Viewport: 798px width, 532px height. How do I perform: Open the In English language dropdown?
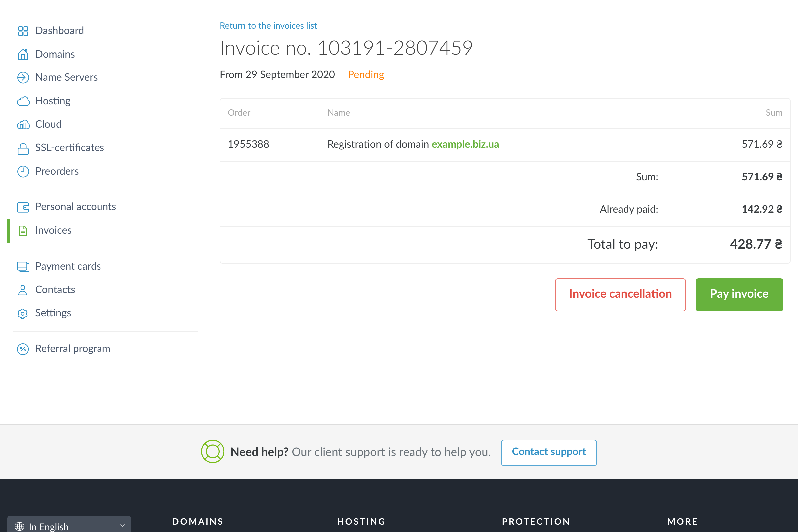(x=69, y=526)
